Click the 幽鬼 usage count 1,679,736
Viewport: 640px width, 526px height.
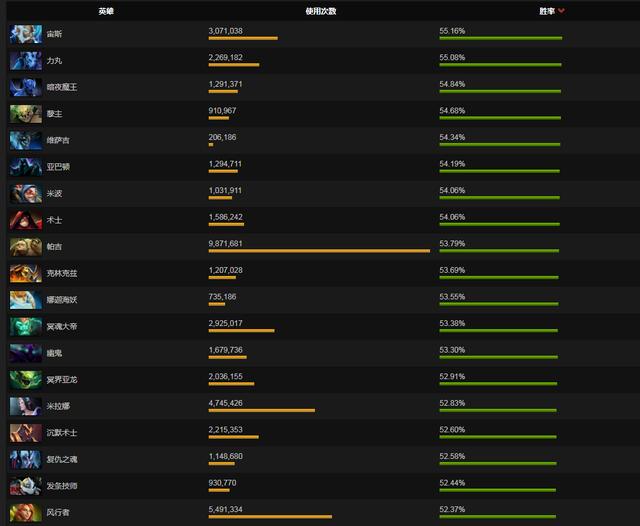(225, 350)
